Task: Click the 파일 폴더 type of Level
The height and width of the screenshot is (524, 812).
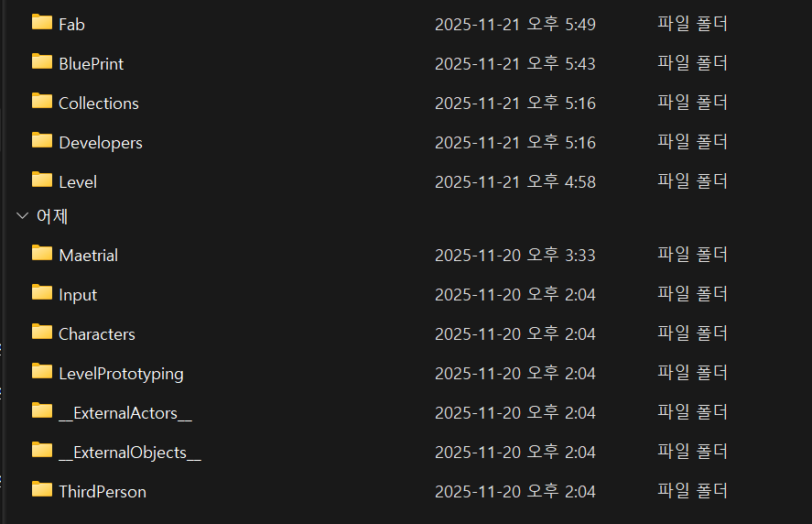Action: 692,181
